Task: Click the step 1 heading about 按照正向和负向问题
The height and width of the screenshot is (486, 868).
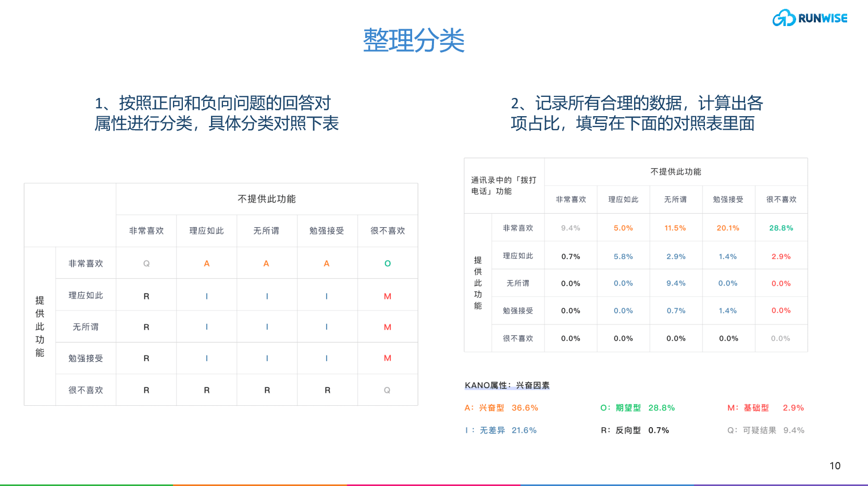Action: pyautogui.click(x=217, y=113)
